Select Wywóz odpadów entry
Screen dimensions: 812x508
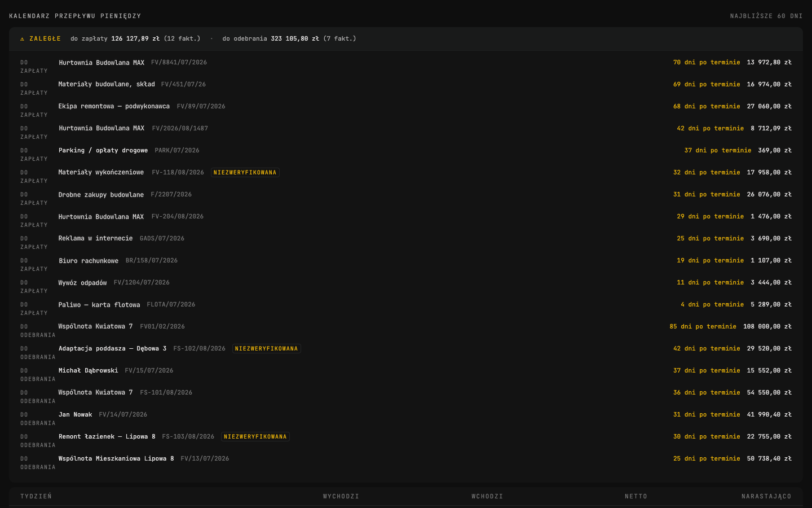[82, 283]
